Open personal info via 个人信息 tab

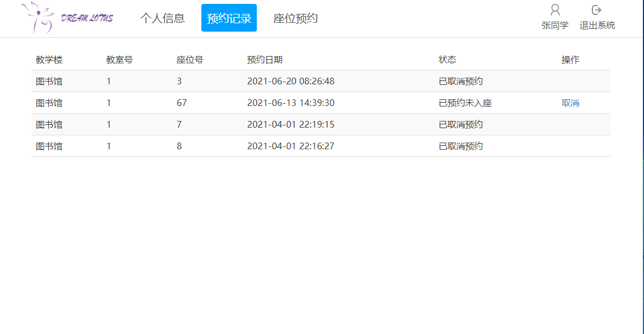[163, 18]
